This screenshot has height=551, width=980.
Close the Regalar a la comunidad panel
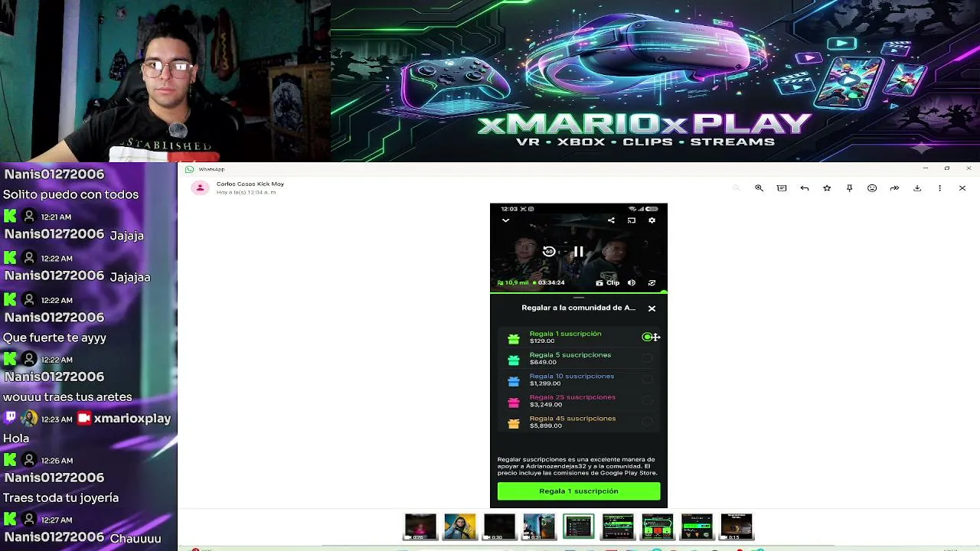(652, 308)
